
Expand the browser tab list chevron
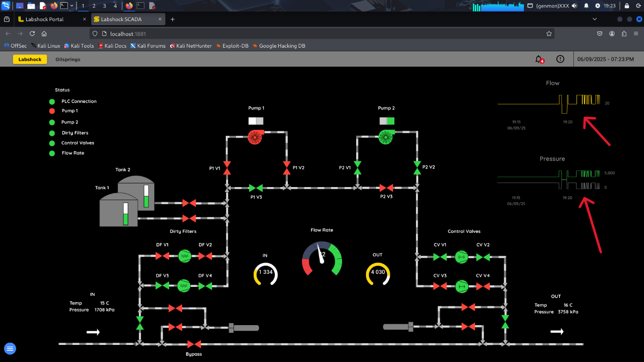click(x=595, y=19)
